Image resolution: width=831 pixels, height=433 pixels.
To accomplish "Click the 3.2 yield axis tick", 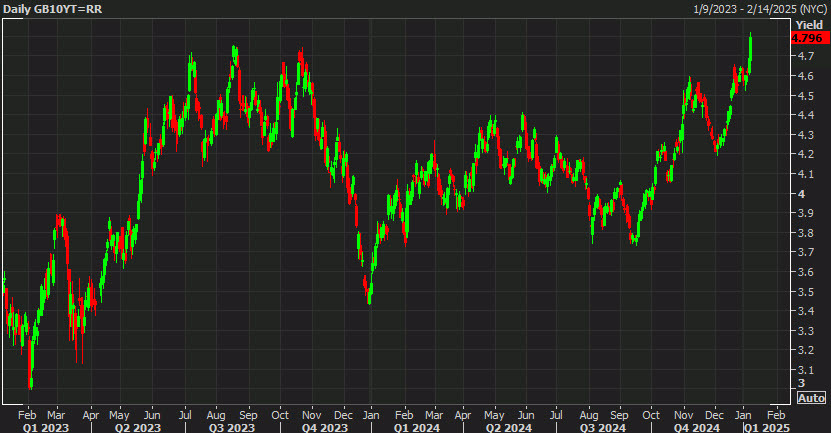I will pos(806,350).
